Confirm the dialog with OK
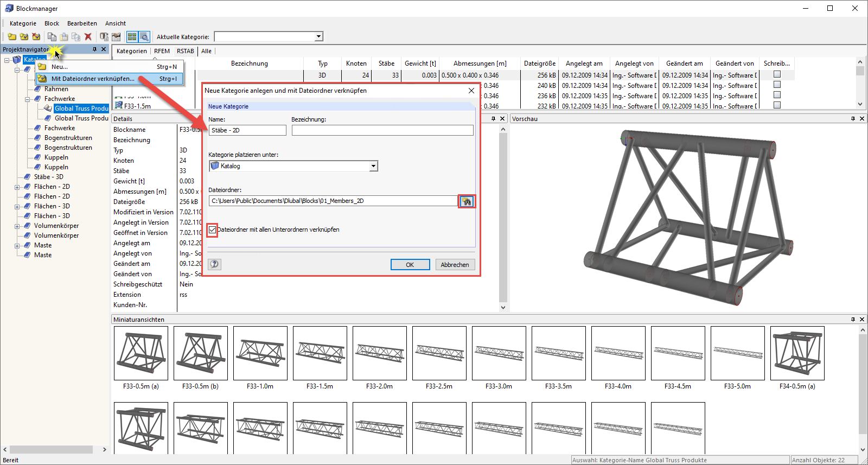 tap(410, 264)
